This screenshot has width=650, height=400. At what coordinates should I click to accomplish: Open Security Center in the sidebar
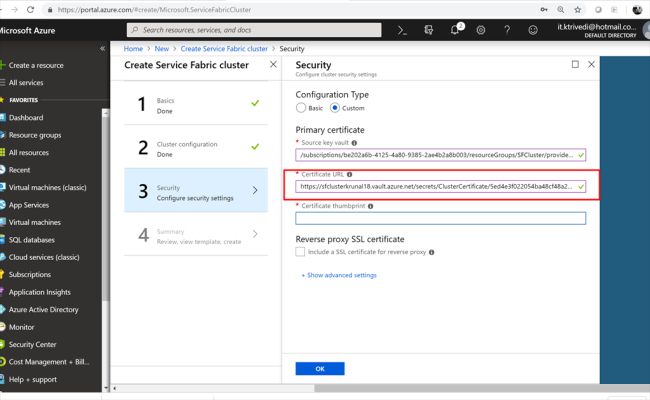pyautogui.click(x=32, y=344)
